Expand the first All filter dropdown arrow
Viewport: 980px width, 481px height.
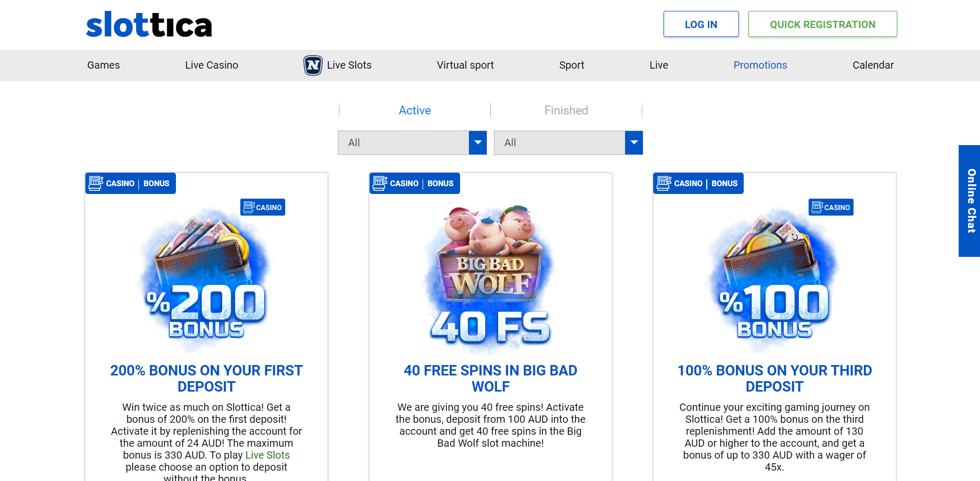[x=478, y=142]
